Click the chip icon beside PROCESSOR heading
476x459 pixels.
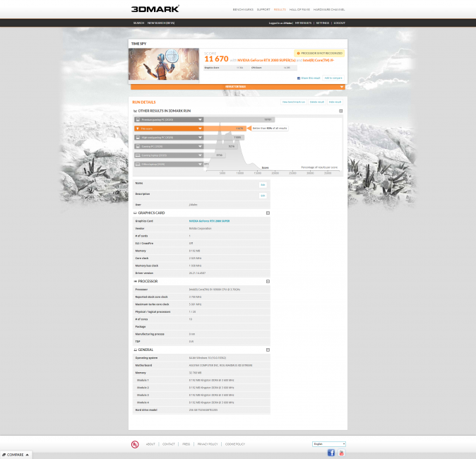tap(135, 282)
